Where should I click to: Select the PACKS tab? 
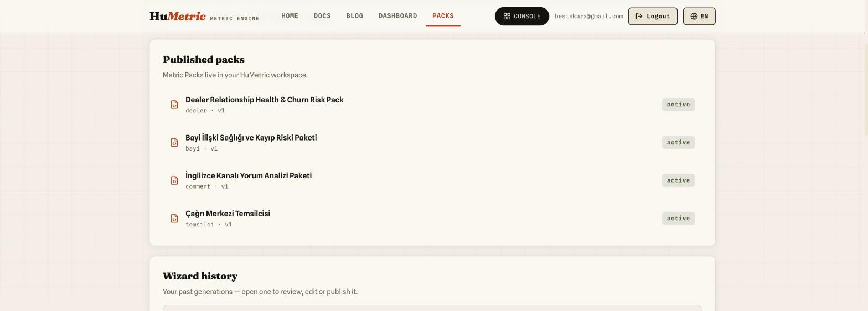tap(443, 16)
